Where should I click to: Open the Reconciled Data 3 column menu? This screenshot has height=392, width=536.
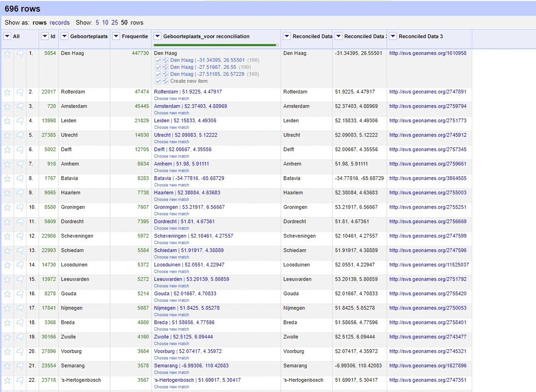pyautogui.click(x=393, y=36)
